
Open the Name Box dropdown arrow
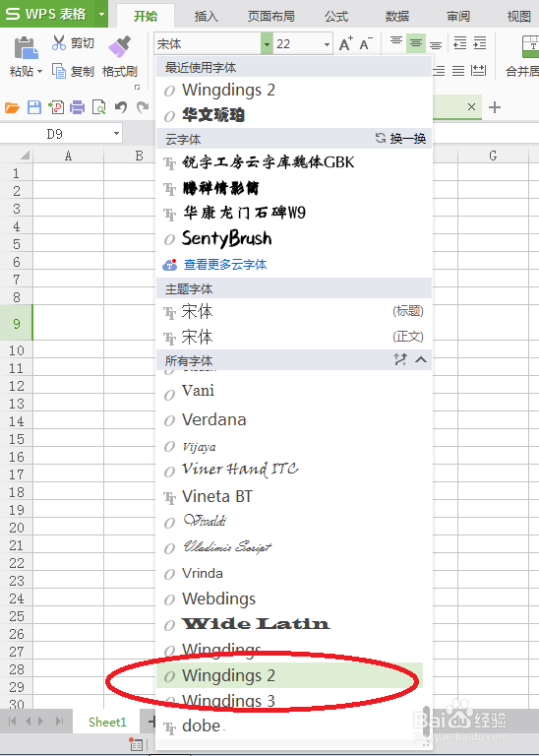coord(116,133)
